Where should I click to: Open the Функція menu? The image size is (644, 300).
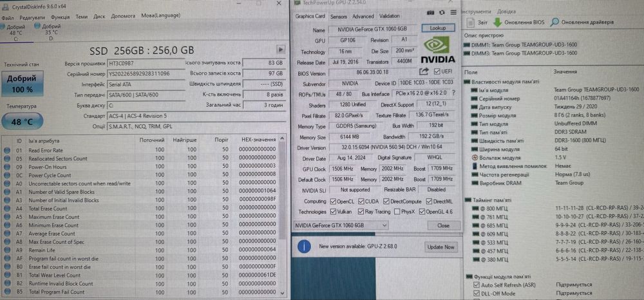(61, 17)
